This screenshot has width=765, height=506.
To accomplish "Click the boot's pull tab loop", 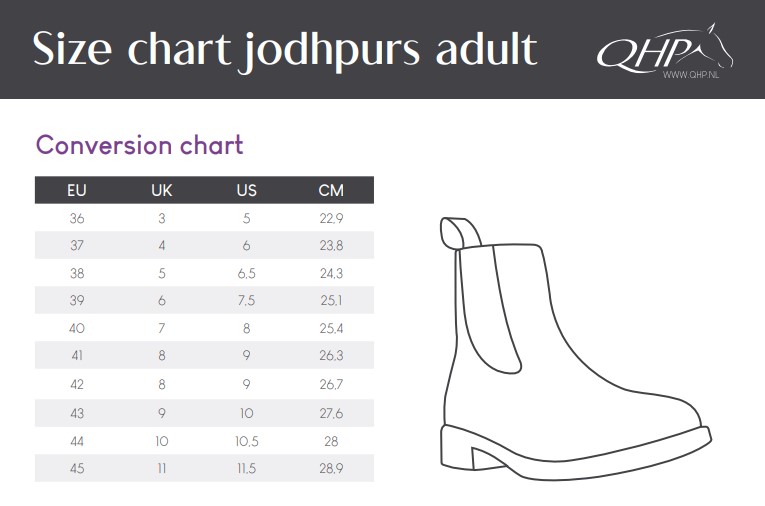I will pyautogui.click(x=460, y=233).
